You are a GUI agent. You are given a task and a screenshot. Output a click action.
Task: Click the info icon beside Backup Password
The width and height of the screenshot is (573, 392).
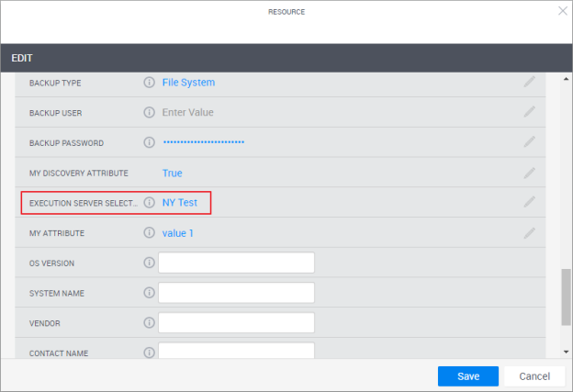pyautogui.click(x=150, y=142)
